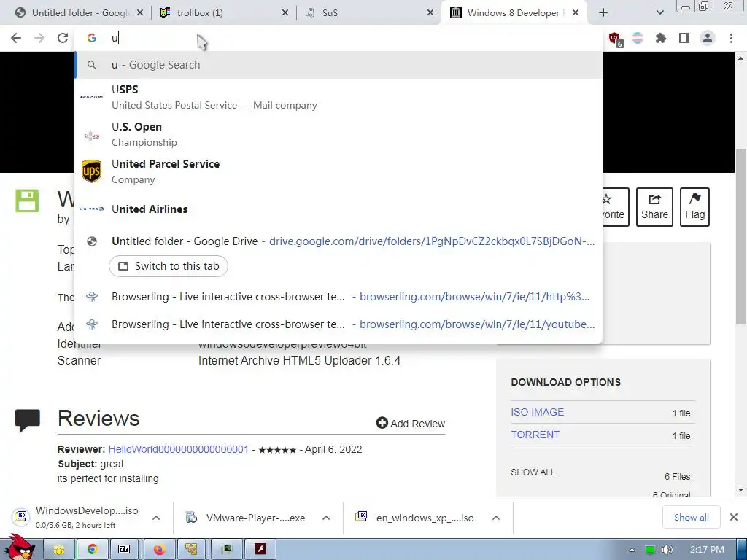
Task: Click the yellow flower taskbar icon
Action: click(x=59, y=549)
